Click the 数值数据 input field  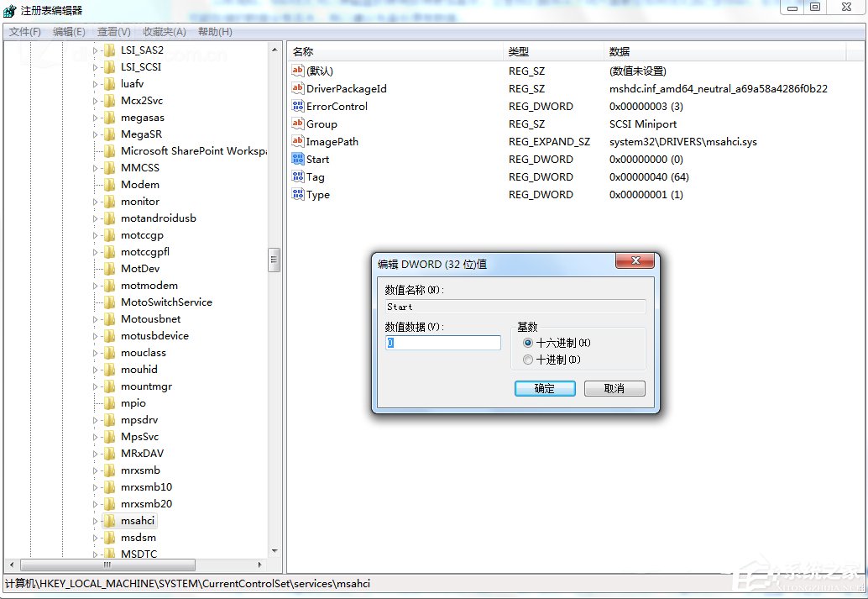pos(442,342)
